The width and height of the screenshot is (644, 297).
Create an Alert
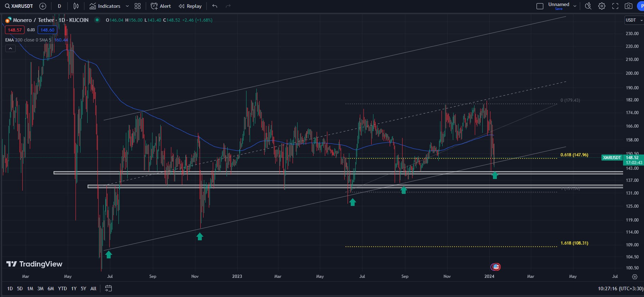pos(161,6)
